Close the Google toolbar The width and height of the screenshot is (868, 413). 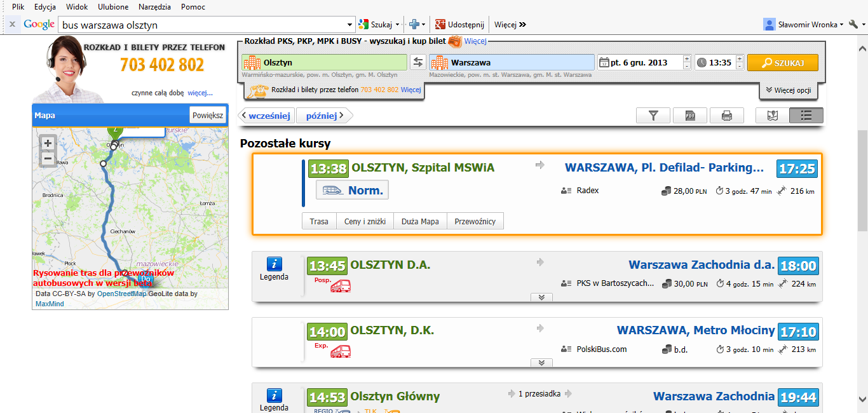[x=12, y=25]
